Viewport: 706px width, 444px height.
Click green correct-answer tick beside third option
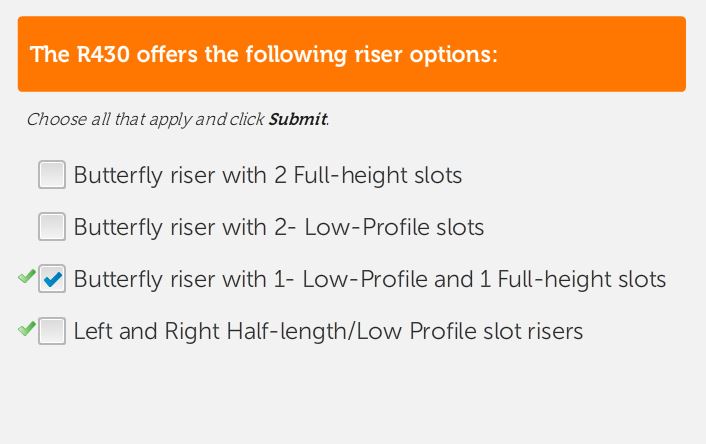[27, 277]
